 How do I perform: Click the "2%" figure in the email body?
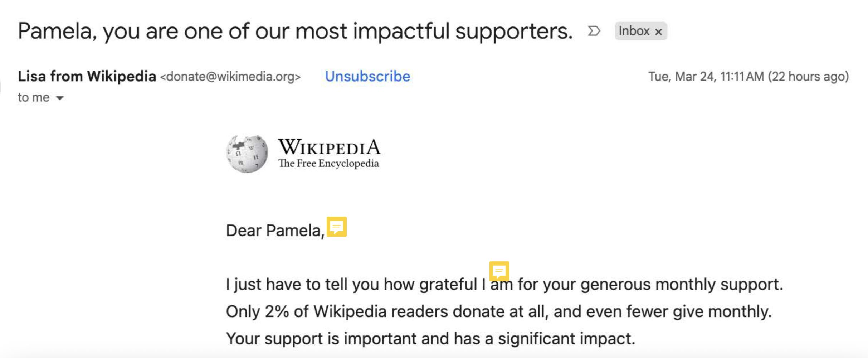[277, 311]
